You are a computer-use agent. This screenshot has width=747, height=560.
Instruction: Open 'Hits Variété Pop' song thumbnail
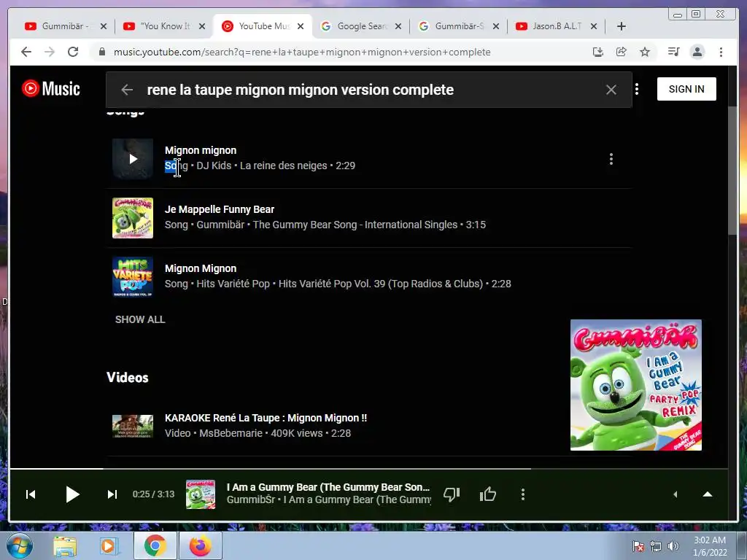133,277
